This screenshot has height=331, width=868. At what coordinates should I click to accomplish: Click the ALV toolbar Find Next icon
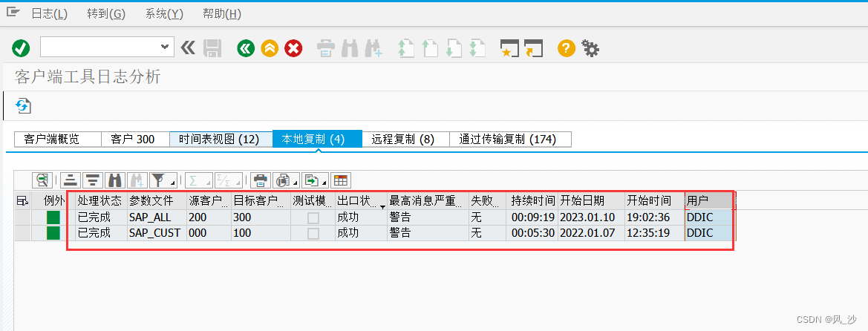point(137,180)
